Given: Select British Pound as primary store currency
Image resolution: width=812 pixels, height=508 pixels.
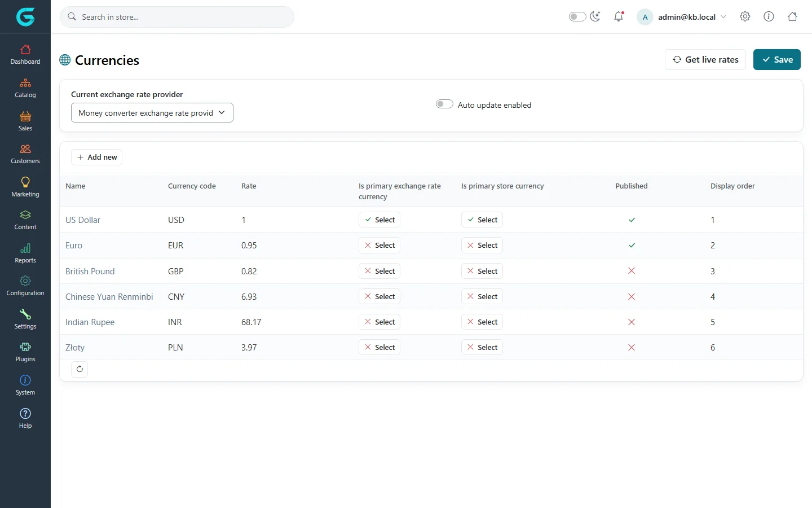Looking at the screenshot, I should [482, 271].
